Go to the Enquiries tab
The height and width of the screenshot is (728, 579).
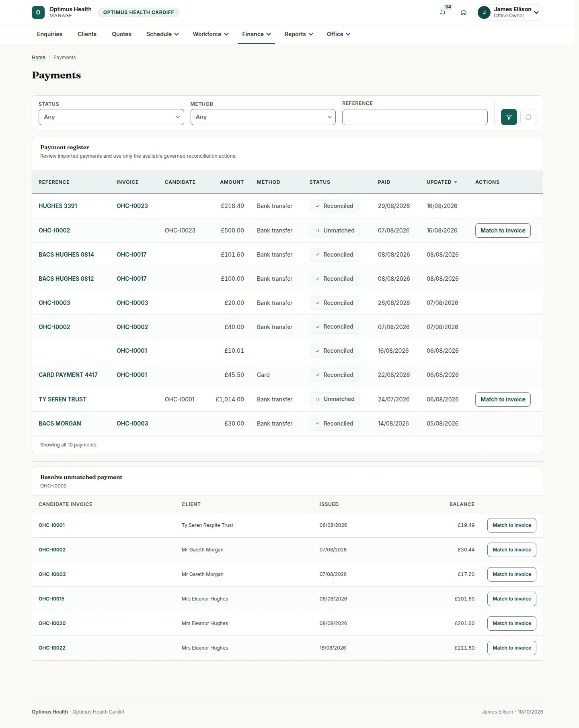pos(49,34)
